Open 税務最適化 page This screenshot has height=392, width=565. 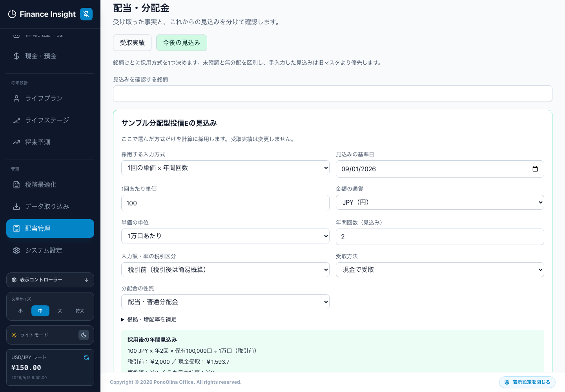pos(50,185)
